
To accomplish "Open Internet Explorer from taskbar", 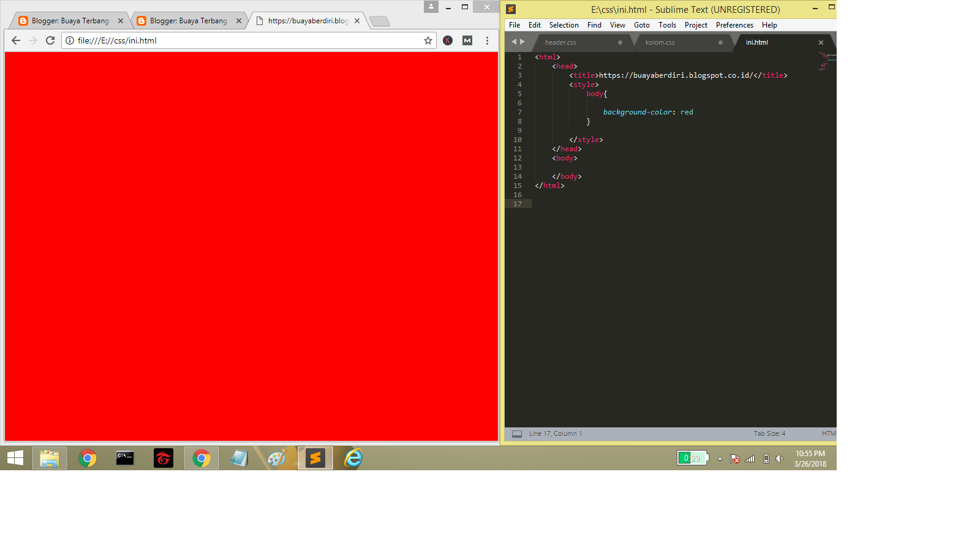I will point(353,458).
